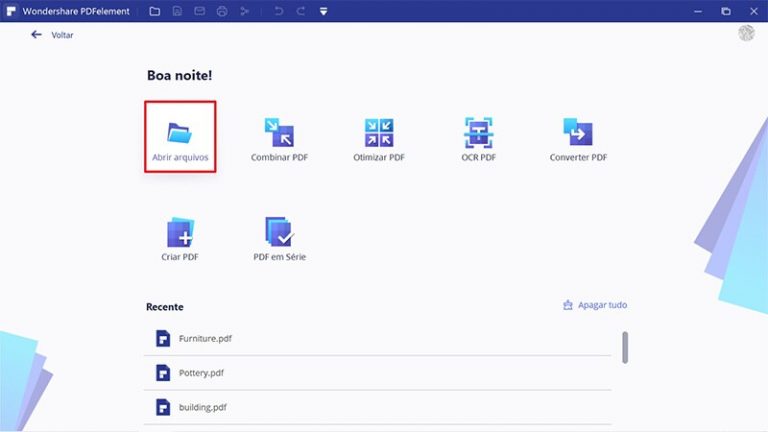Select the Criar PDF tile

coord(180,239)
